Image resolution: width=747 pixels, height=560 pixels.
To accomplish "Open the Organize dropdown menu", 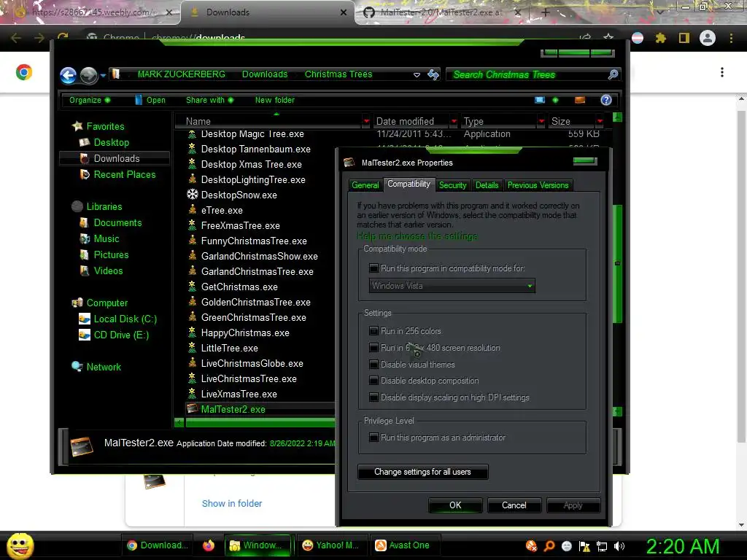I will 90,100.
